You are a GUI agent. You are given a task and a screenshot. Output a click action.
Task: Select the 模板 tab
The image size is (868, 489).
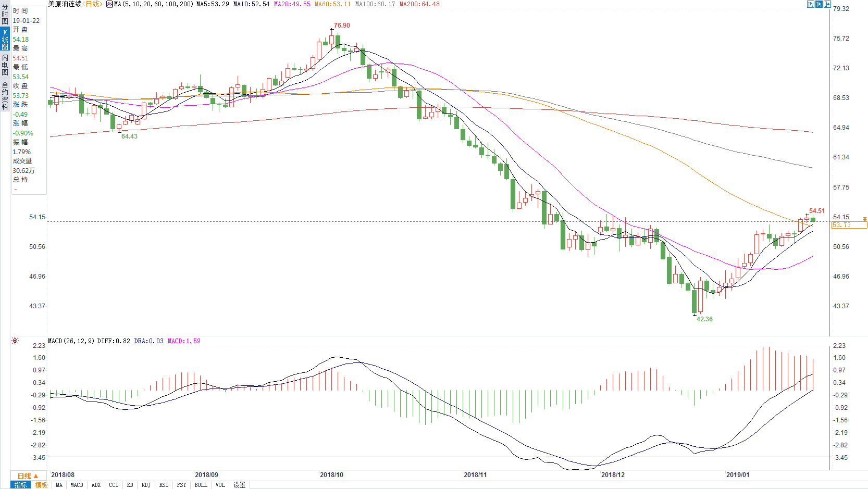click(x=42, y=485)
